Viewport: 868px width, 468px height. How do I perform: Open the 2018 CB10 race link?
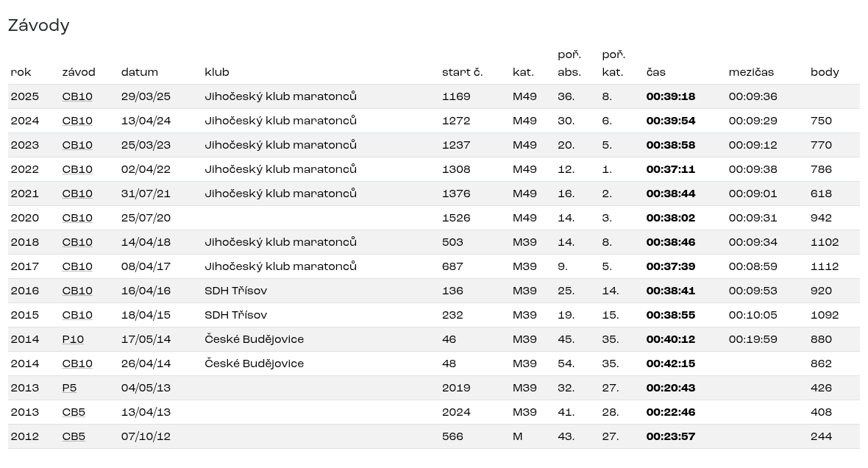click(77, 242)
